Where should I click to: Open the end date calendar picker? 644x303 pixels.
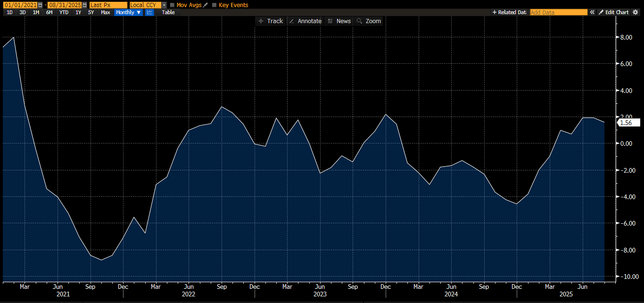click(84, 5)
